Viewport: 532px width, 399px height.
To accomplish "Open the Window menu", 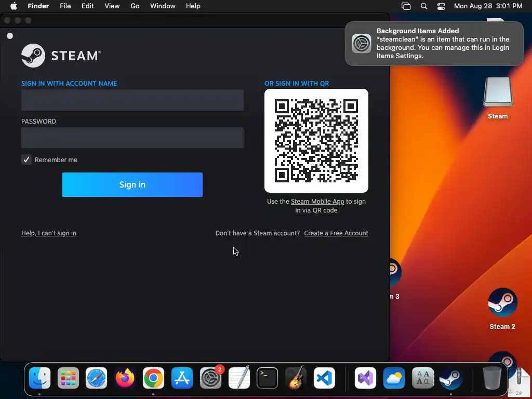I will (x=163, y=6).
